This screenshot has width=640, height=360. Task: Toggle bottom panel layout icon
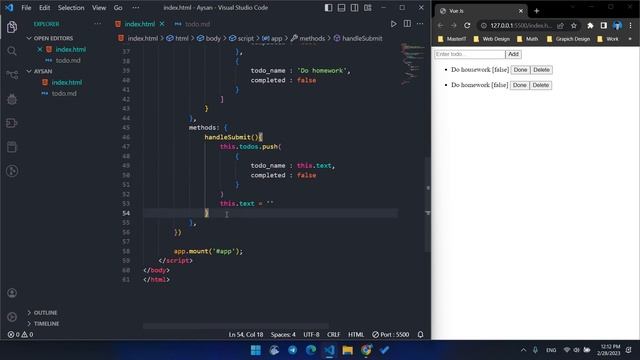[341, 8]
